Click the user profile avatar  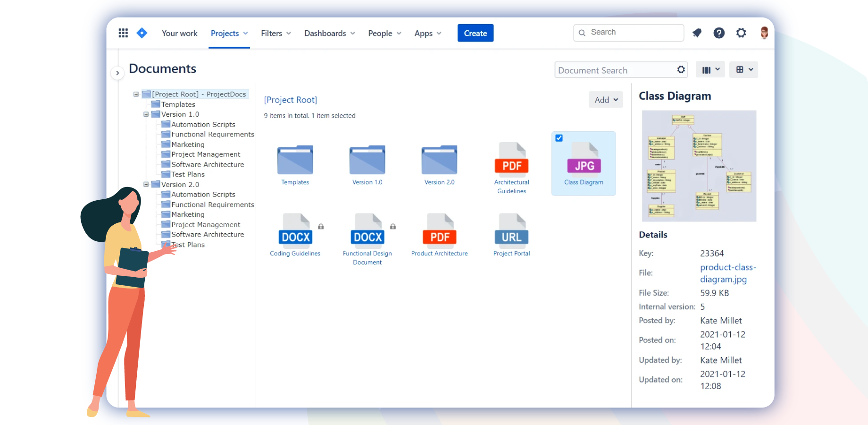[764, 33]
